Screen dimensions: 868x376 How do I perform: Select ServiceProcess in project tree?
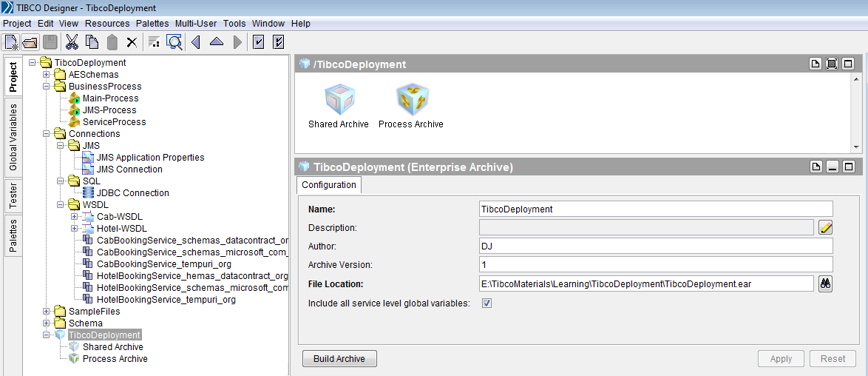click(x=114, y=122)
